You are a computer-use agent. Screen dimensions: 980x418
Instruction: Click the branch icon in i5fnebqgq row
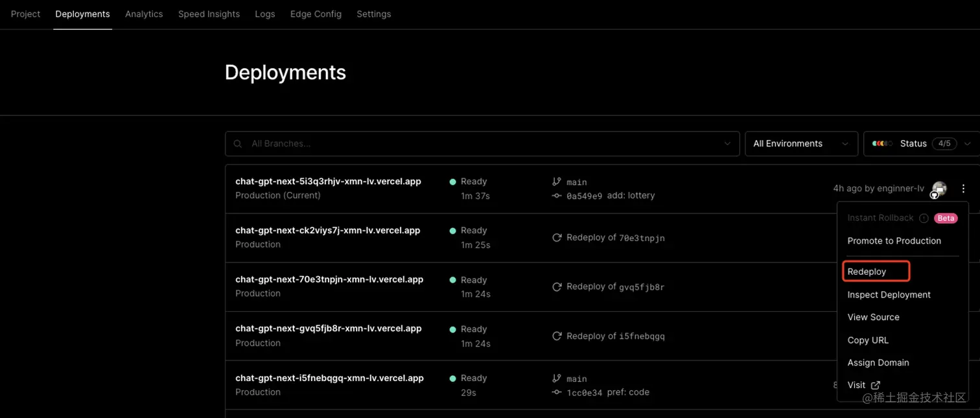click(x=556, y=378)
